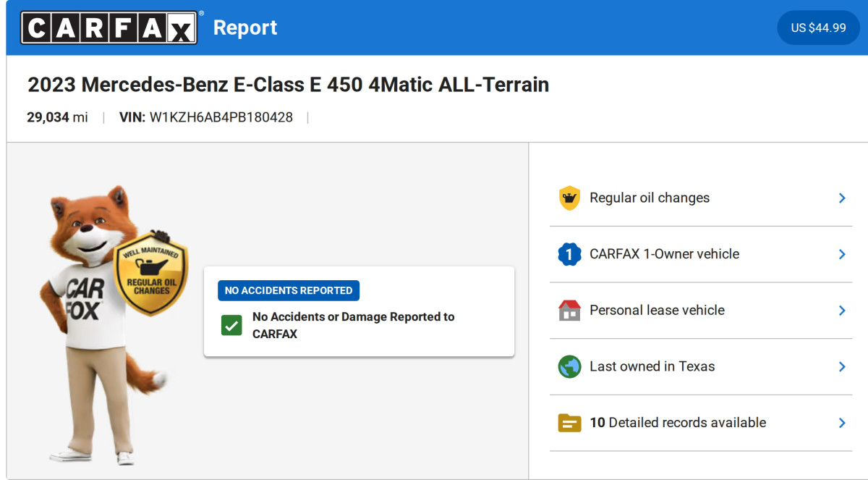Click the blue 1-Owner badge icon
Viewport: 868px width, 480px height.
point(569,254)
